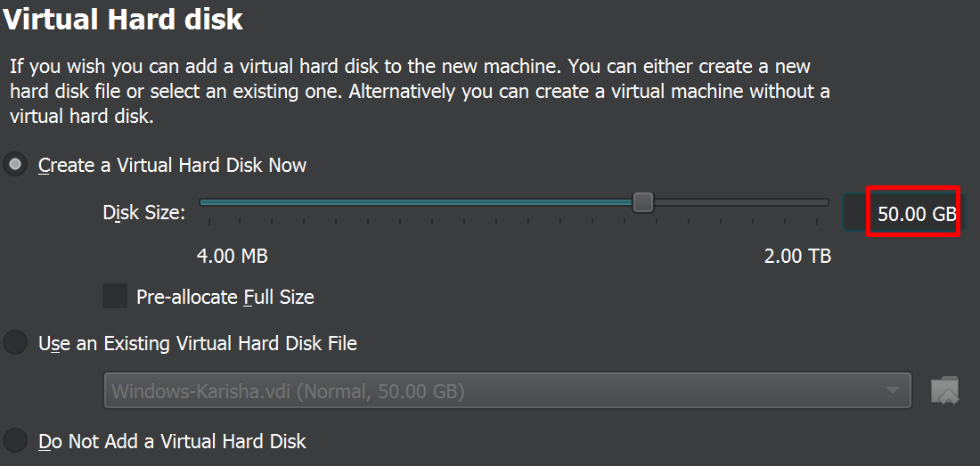Click the 4.00 MB minimum size label
980x466 pixels.
click(x=233, y=256)
